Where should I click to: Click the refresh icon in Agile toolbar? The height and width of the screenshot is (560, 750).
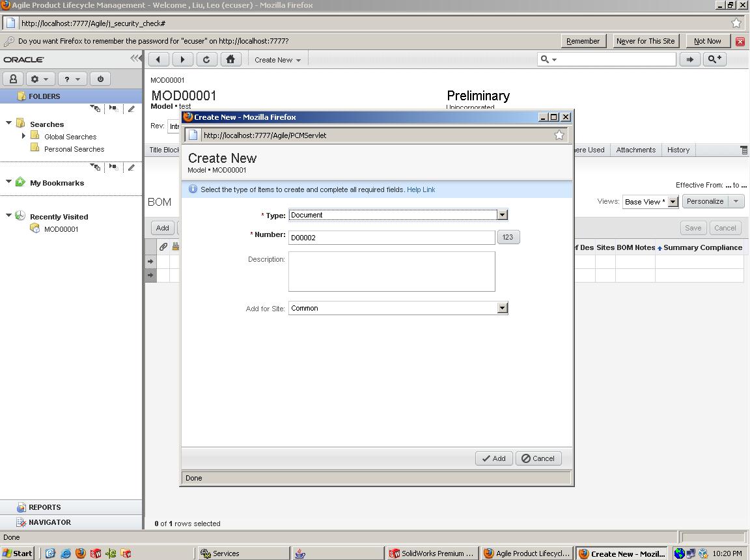click(206, 60)
